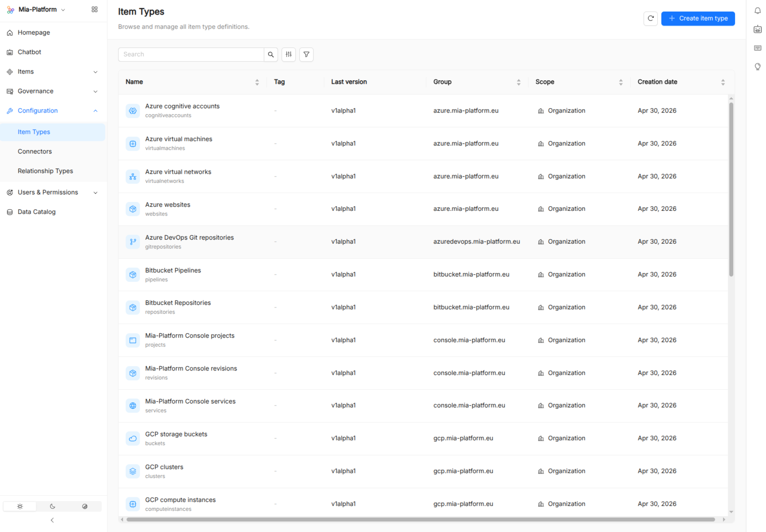
Task: Click the keyboard panel icon in right rail
Action: point(757,48)
